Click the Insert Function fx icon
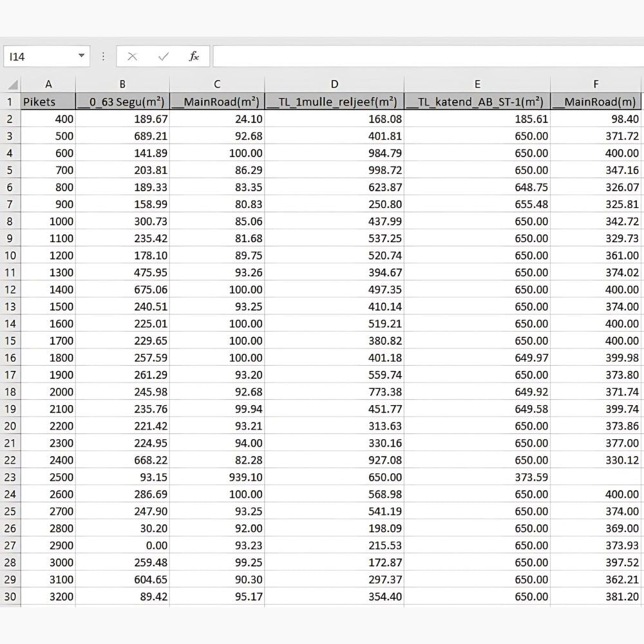The image size is (644, 644). [194, 57]
